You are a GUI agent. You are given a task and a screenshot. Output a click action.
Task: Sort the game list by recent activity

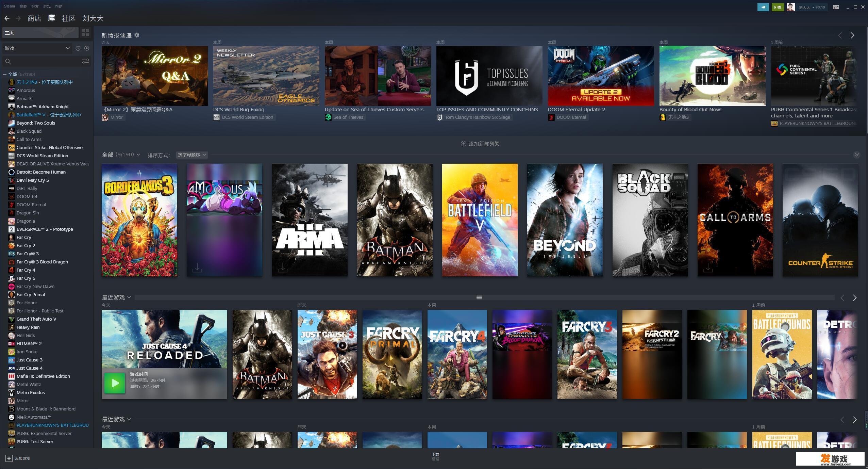[x=78, y=48]
